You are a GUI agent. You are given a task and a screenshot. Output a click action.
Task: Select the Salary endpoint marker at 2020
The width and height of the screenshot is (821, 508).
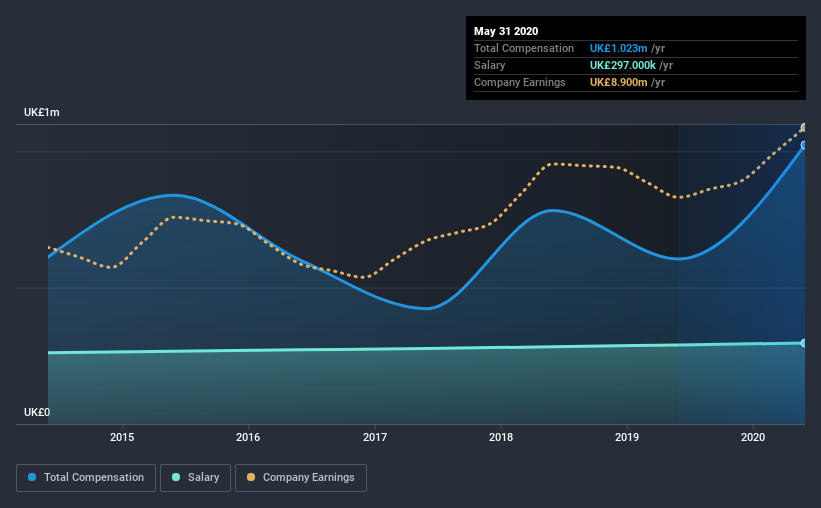pyautogui.click(x=804, y=343)
